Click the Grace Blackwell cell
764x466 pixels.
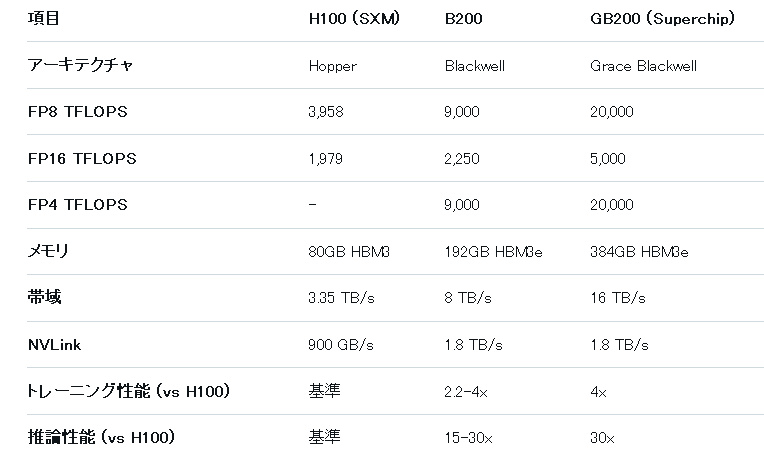click(x=644, y=66)
